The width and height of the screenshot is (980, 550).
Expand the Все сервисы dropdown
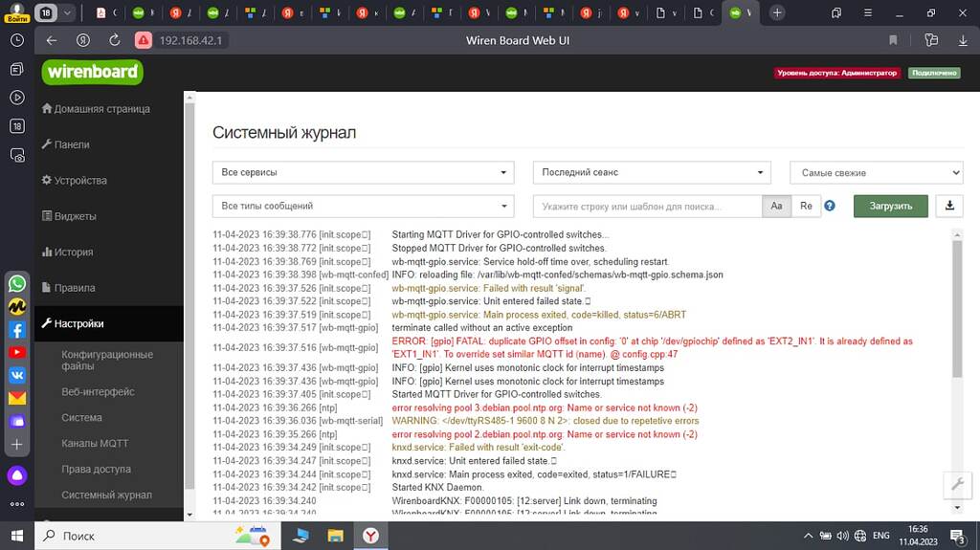(x=363, y=172)
